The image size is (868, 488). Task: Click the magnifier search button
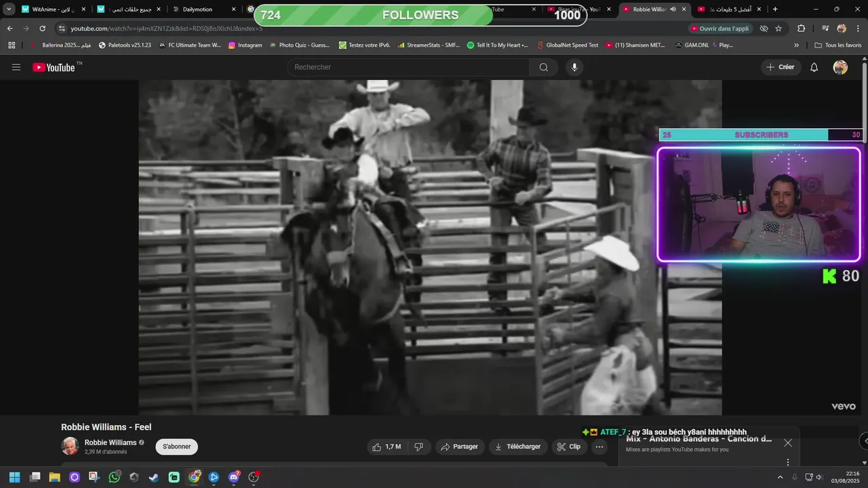544,67
